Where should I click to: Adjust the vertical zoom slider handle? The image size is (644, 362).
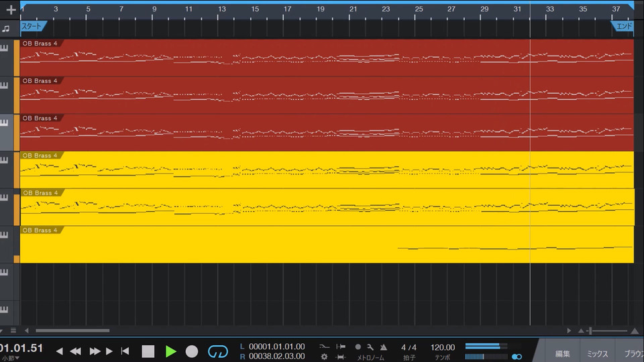point(590,330)
